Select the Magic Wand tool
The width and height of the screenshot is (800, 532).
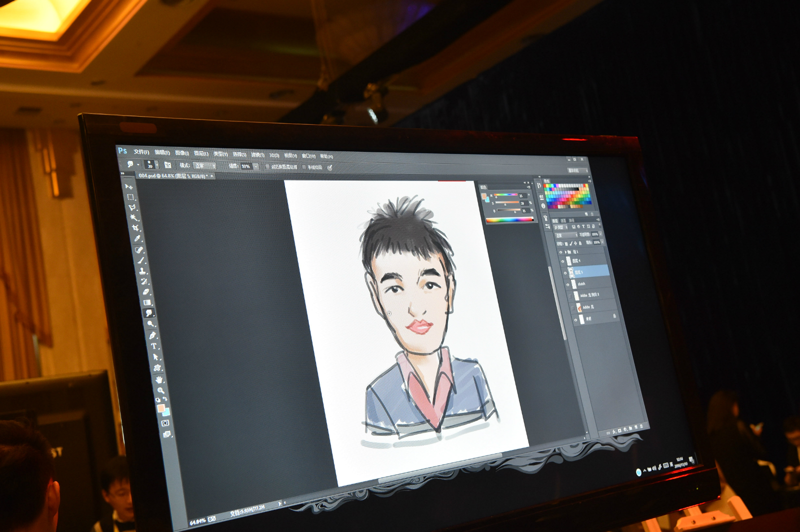click(133, 217)
